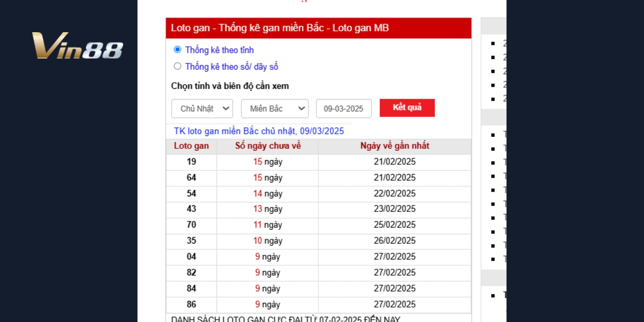Click loto number 19 in table
Screen dimensions: 644x322
(191, 162)
